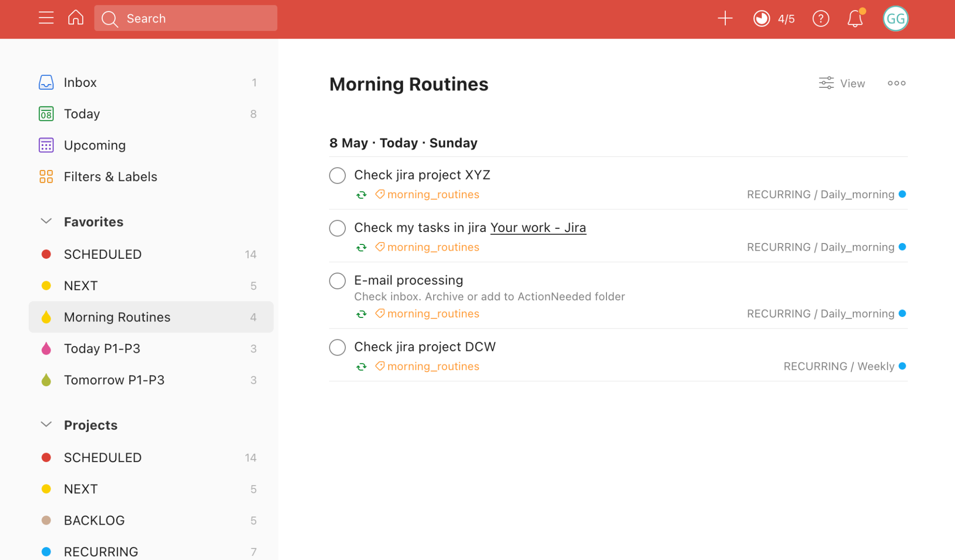
Task: Open notifications via the bell icon
Action: [x=855, y=18]
